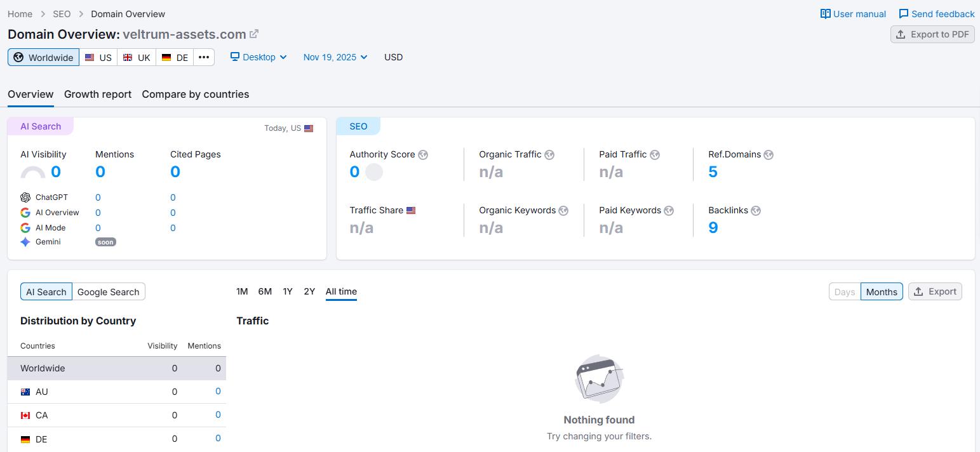This screenshot has height=452, width=980.
Task: Click the Desktop monitor icon
Action: 235,56
